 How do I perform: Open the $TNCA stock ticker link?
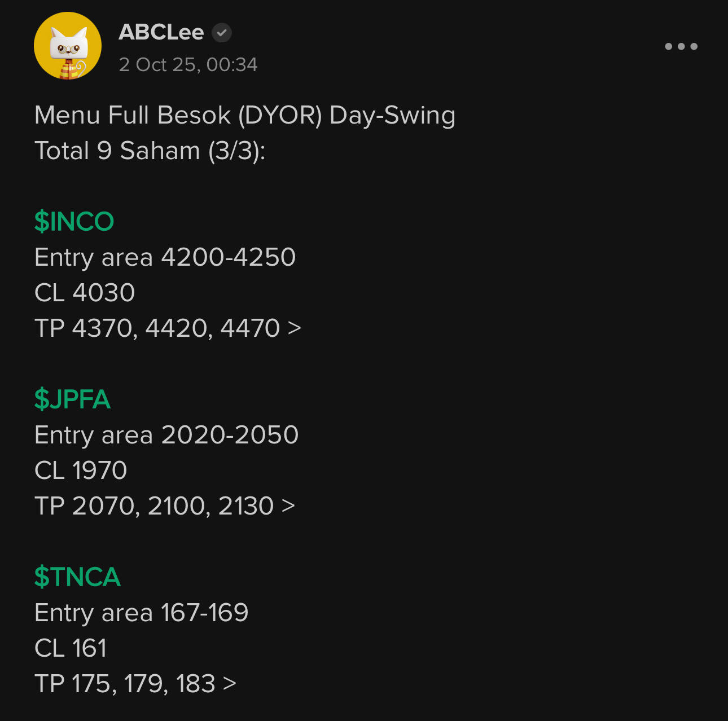[x=77, y=577]
